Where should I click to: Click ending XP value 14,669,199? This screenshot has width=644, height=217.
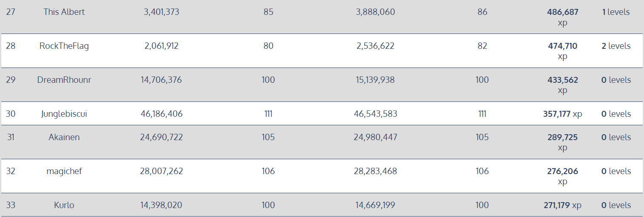click(x=375, y=205)
